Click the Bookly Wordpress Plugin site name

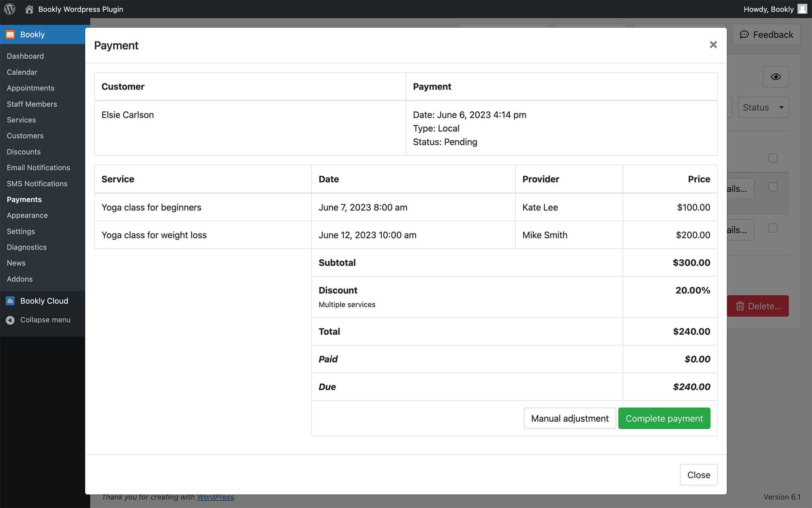pos(80,9)
